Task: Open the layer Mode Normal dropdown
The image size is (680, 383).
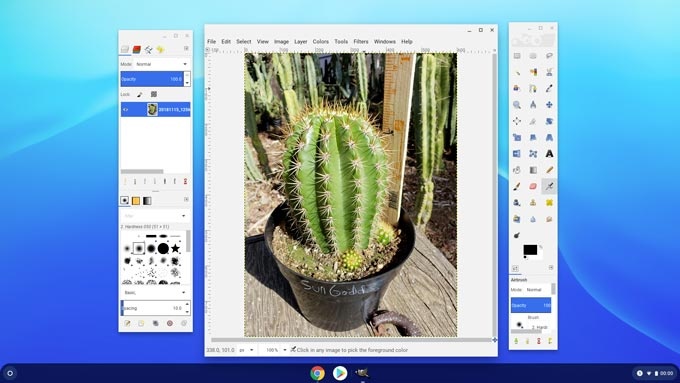Action: pyautogui.click(x=161, y=64)
